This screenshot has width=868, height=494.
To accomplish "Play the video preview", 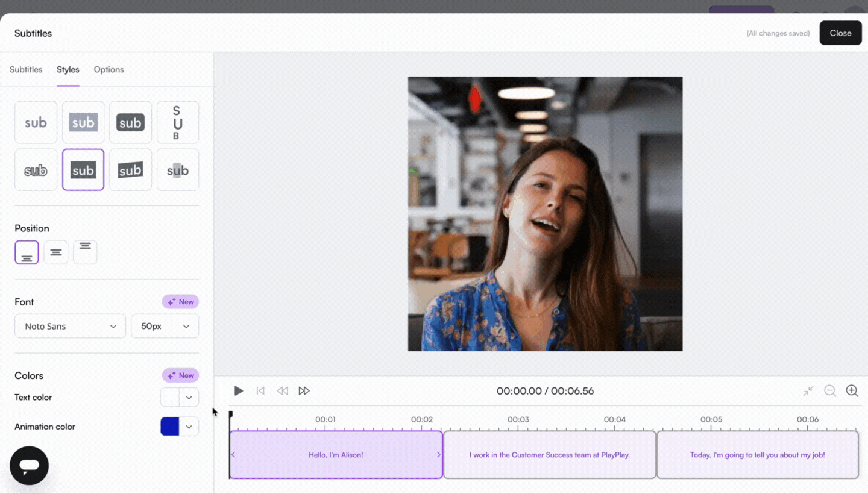I will click(239, 391).
